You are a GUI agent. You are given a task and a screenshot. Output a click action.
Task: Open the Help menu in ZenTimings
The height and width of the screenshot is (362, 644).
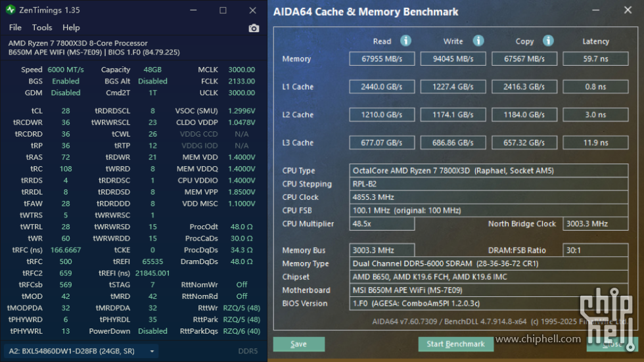(71, 28)
